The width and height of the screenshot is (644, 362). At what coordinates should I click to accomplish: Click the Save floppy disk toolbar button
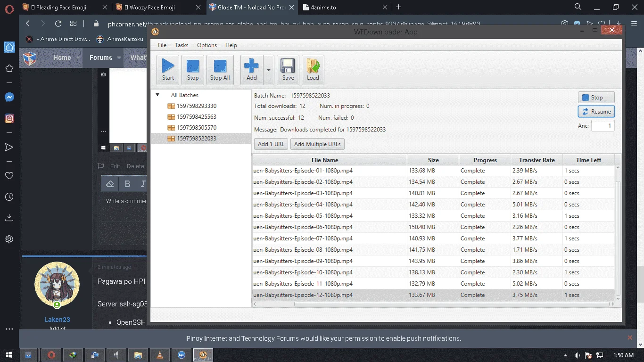coord(288,70)
